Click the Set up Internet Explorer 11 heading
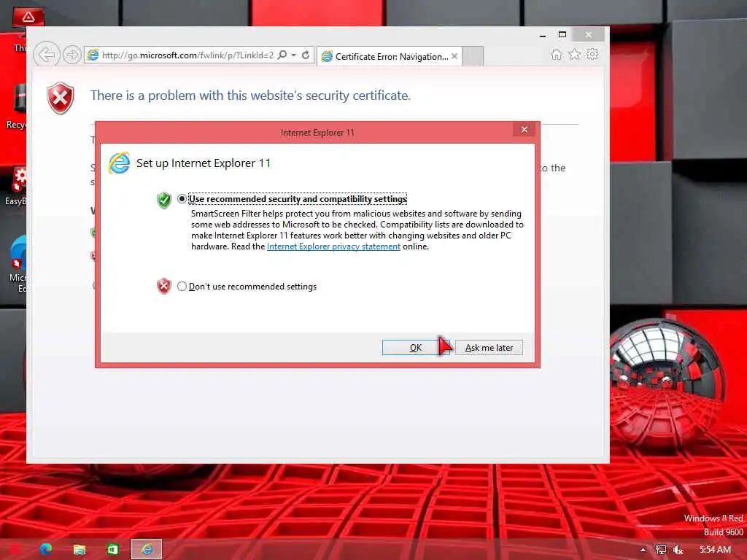This screenshot has height=560, width=747. 204,163
